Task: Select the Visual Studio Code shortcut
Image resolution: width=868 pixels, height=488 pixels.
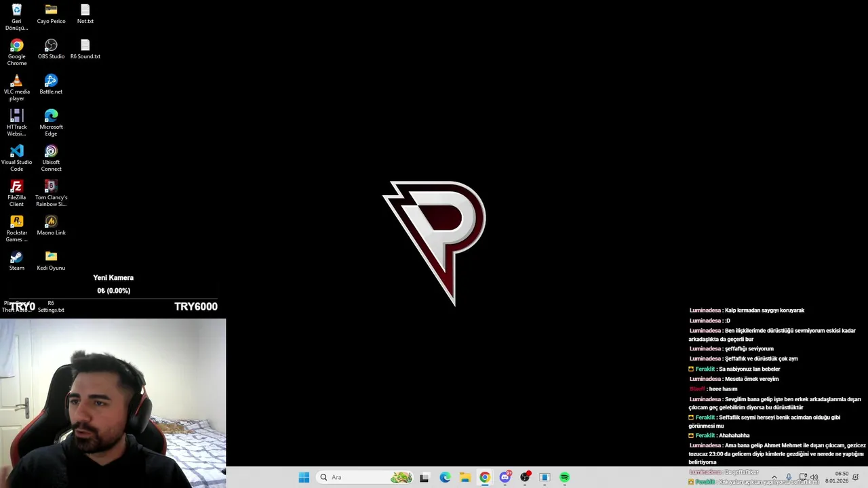Action: (x=16, y=159)
